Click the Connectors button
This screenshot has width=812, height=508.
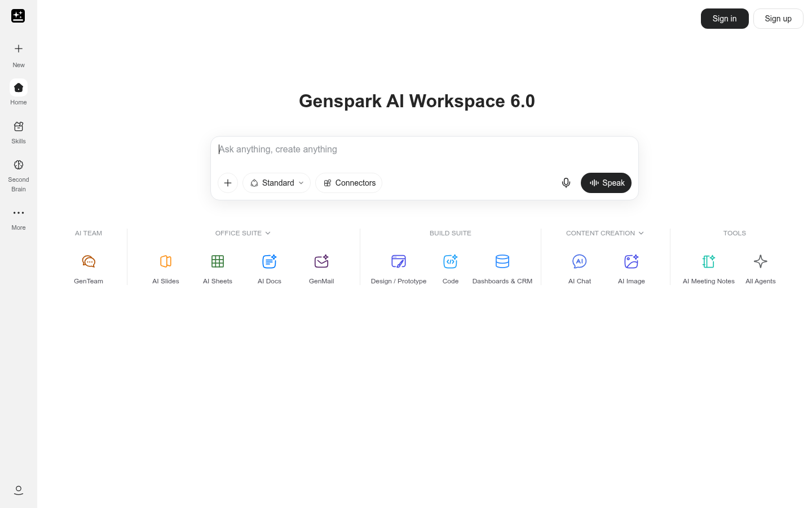coord(349,183)
